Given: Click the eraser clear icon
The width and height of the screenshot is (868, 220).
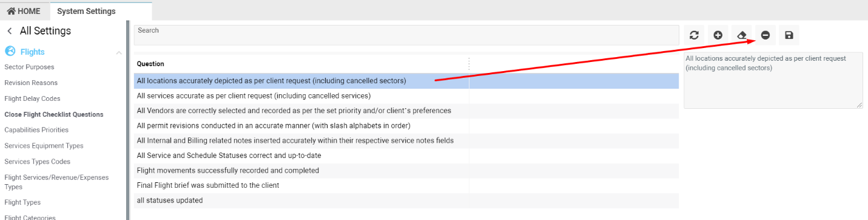Looking at the screenshot, I should (x=741, y=35).
